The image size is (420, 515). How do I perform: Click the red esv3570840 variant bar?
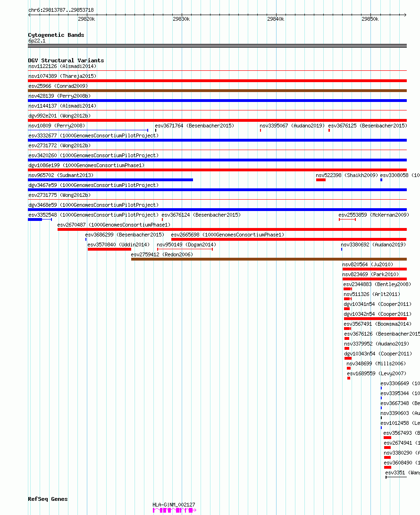tap(109, 249)
